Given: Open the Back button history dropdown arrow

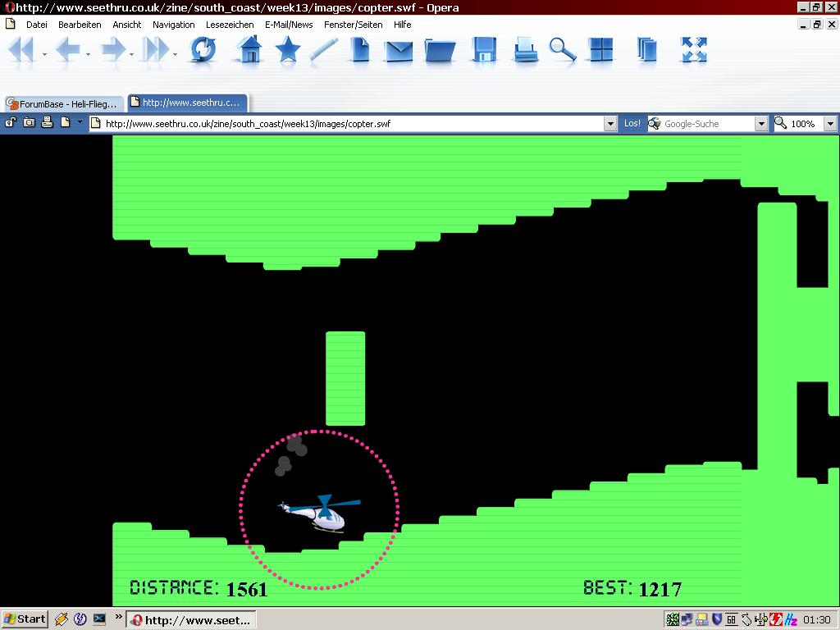Looking at the screenshot, I should click(x=87, y=54).
